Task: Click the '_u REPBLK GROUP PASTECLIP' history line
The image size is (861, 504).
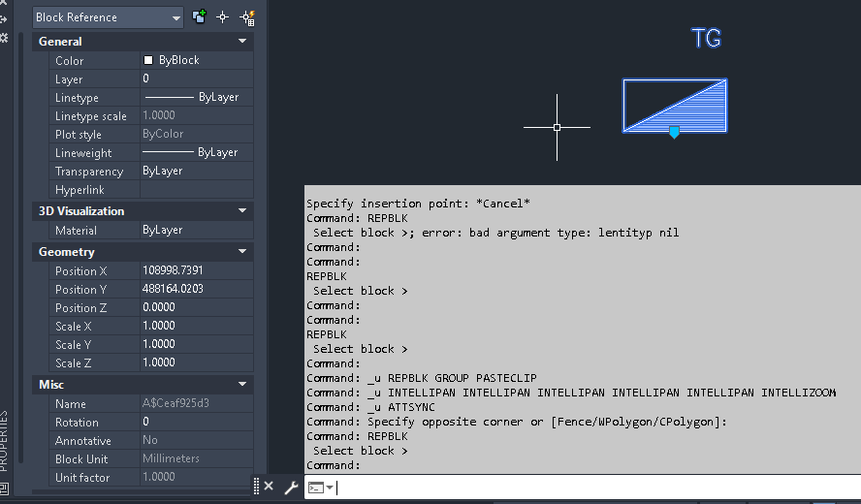Action: pos(422,378)
